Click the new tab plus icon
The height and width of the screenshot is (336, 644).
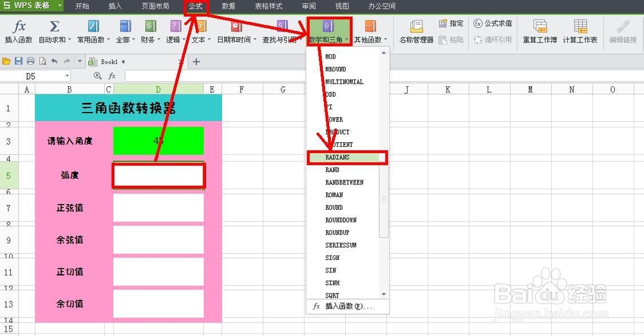click(x=196, y=62)
